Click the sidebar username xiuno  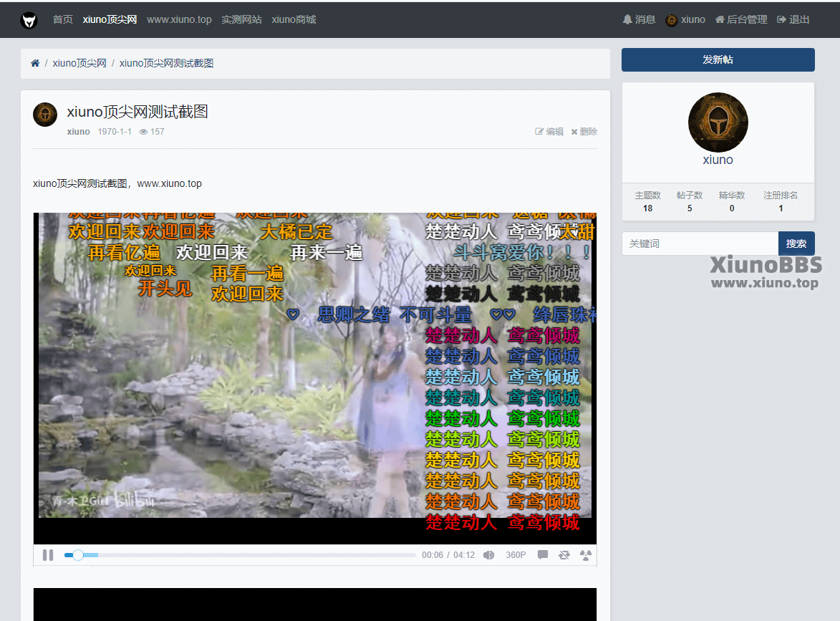(x=718, y=160)
